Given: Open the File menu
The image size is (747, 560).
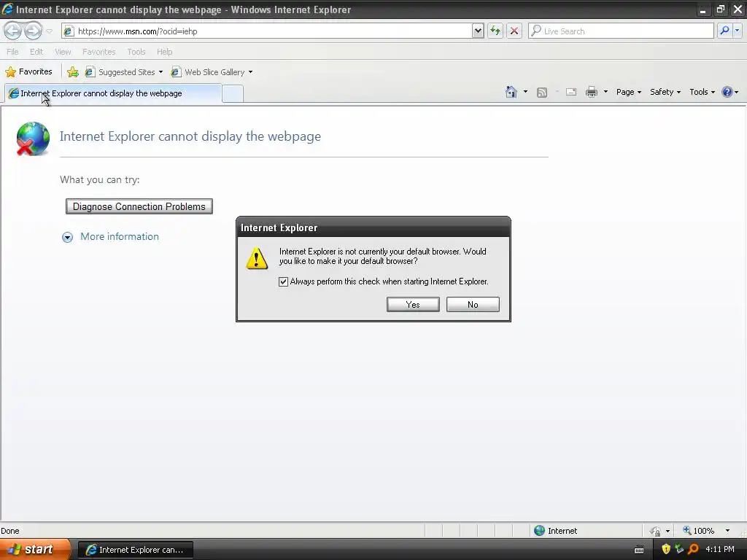Looking at the screenshot, I should pyautogui.click(x=12, y=52).
